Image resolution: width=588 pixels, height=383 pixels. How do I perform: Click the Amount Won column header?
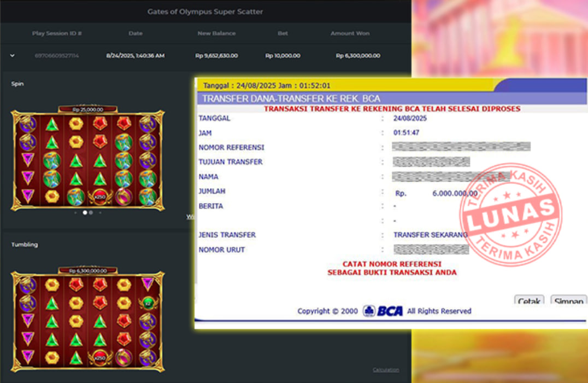pos(350,33)
